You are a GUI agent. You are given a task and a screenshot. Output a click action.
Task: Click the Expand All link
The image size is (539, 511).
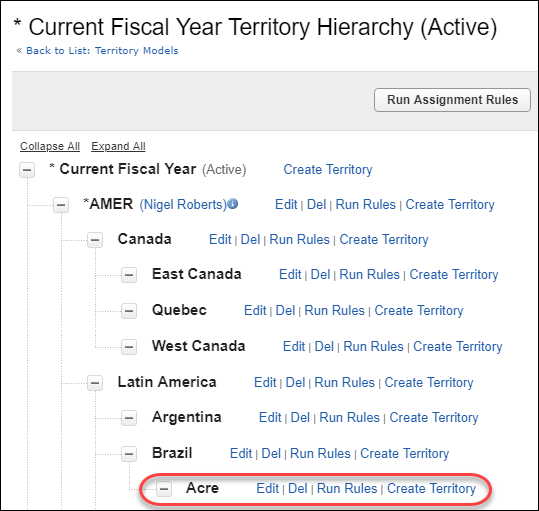118,146
